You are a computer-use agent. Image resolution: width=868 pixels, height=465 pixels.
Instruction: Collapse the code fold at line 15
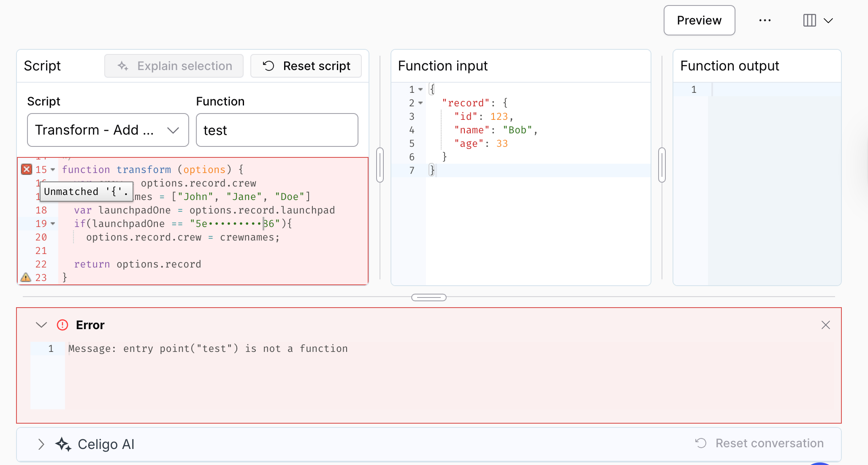53,170
